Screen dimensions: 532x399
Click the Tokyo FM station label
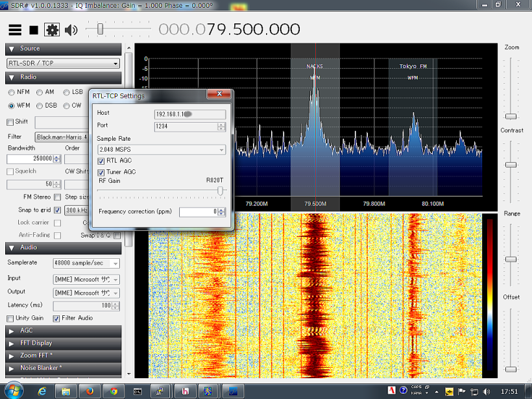click(x=413, y=66)
